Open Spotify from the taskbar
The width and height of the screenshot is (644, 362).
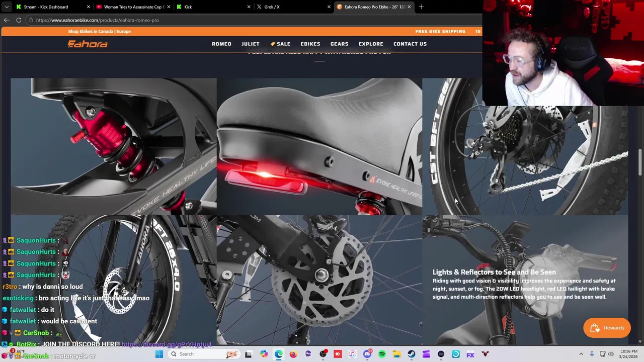tap(382, 354)
